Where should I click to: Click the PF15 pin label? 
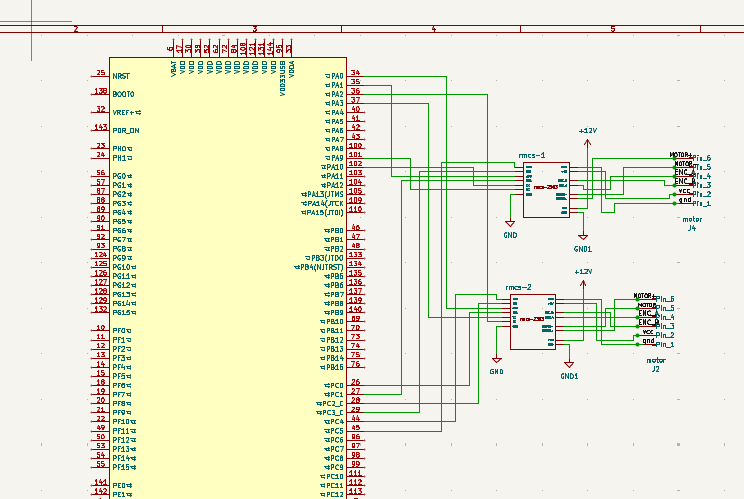124,467
